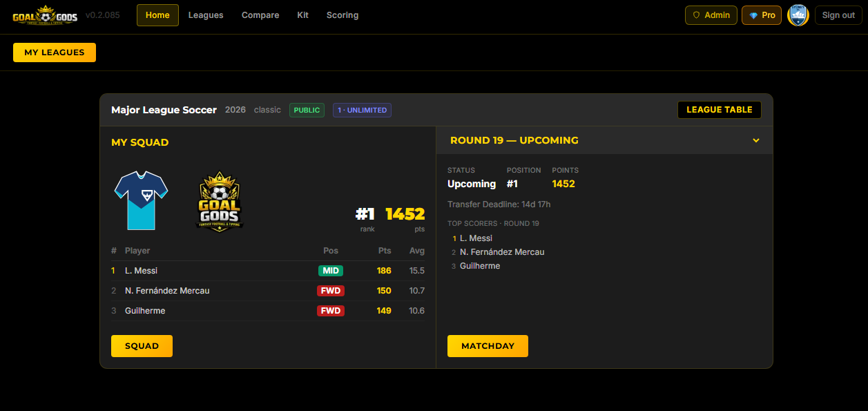Go to the Home tab
This screenshot has width=868, height=411.
point(157,15)
